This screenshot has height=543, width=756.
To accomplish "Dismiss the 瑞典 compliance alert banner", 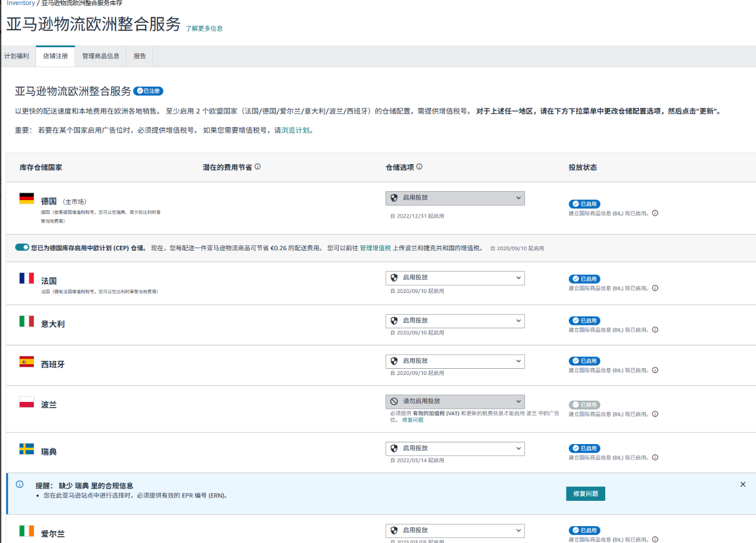I will pos(743,485).
